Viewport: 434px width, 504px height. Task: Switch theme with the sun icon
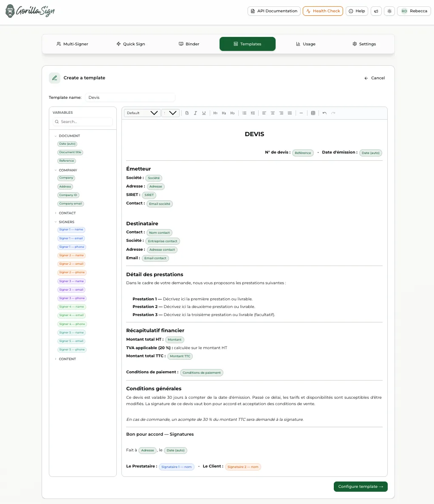389,11
